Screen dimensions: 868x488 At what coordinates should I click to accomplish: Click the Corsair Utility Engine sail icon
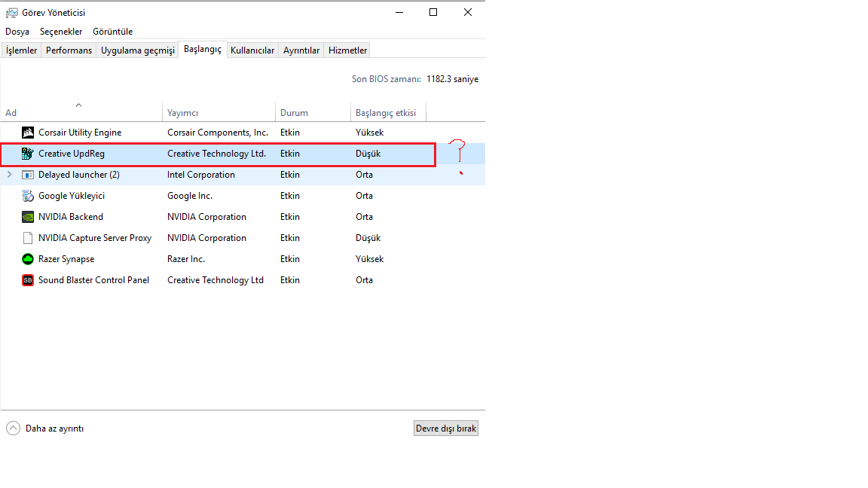pos(28,133)
